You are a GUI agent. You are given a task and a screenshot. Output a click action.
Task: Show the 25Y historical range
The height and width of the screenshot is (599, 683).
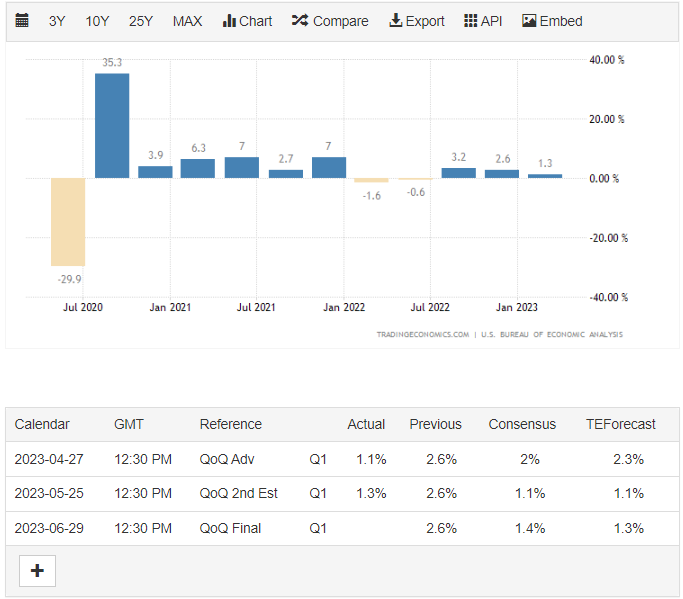click(141, 21)
